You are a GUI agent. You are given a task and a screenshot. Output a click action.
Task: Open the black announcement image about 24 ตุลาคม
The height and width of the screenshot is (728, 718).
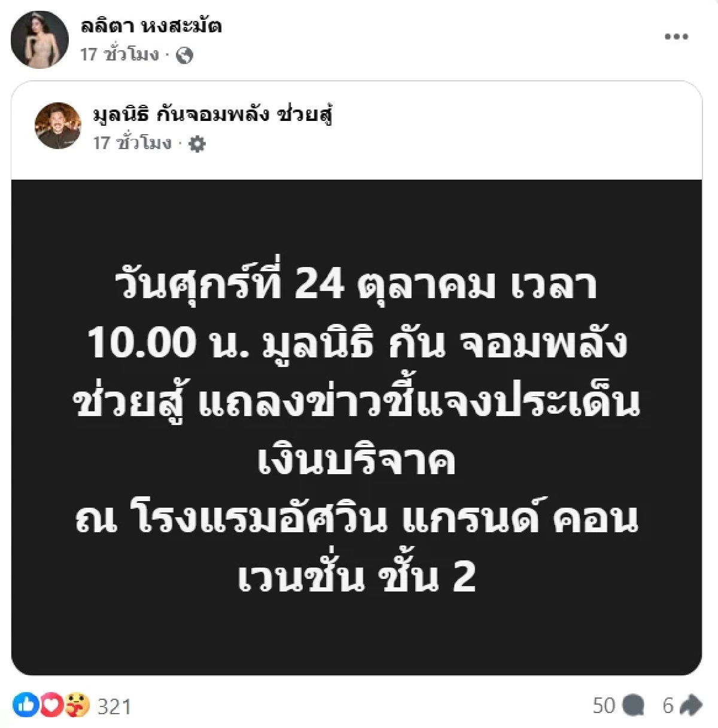357,427
